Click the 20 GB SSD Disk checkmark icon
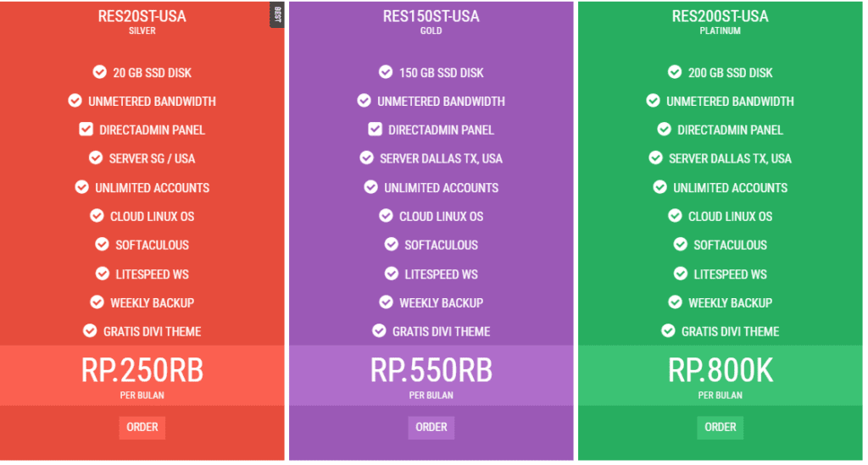868x465 pixels. tap(100, 72)
